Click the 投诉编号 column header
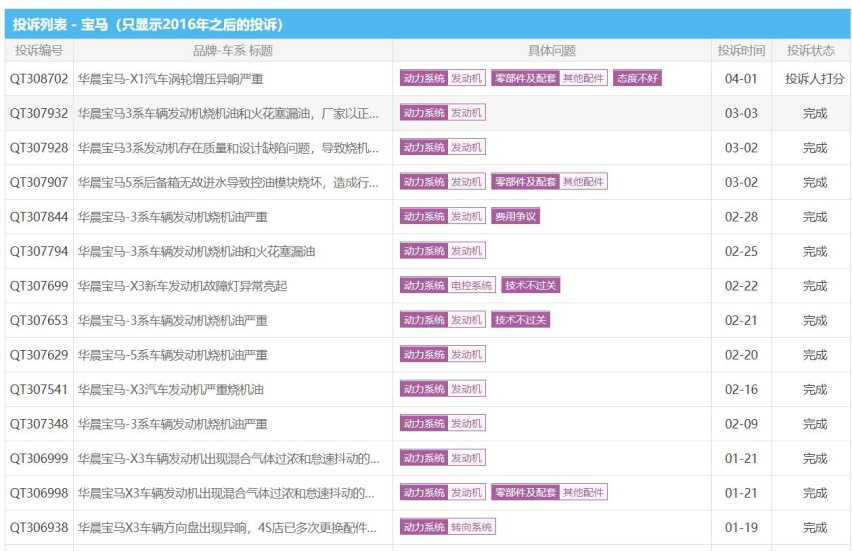The height and width of the screenshot is (551, 852). [39, 51]
